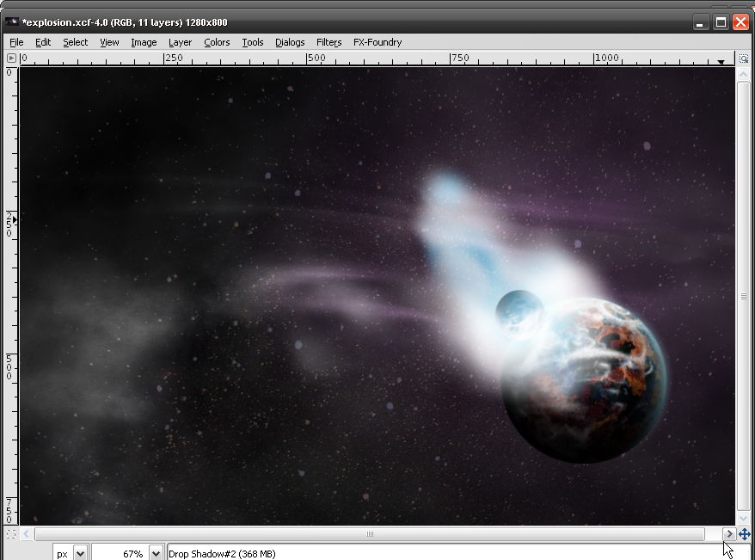Toggle Quick Mask at bottom-left corner
This screenshot has width=755, height=560.
tap(11, 533)
